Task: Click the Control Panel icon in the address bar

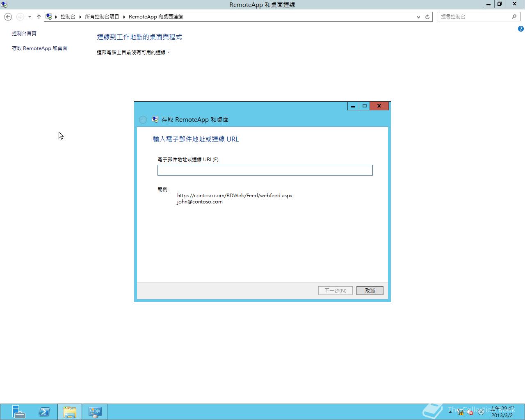Action: [49, 17]
